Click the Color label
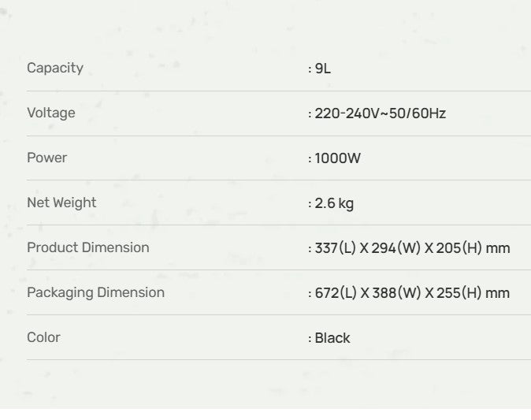531x420 pixels. coord(43,337)
